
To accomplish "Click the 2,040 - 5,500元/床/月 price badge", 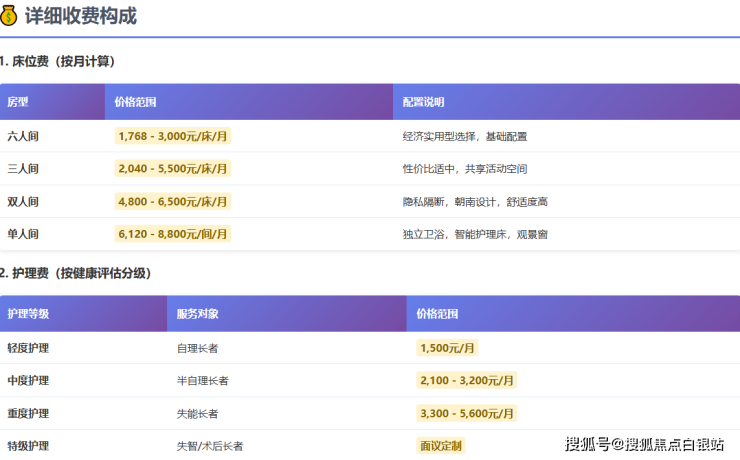I will 172,169.
